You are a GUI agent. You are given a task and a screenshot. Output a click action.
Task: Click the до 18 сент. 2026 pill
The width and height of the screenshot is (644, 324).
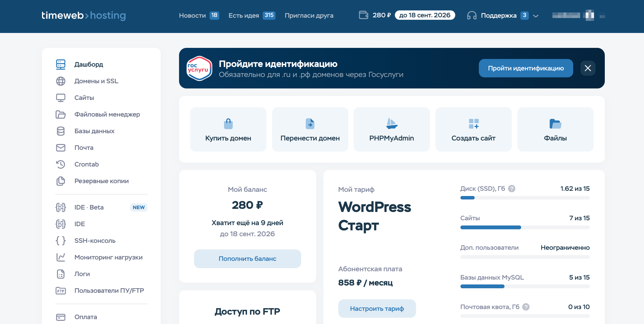(425, 15)
